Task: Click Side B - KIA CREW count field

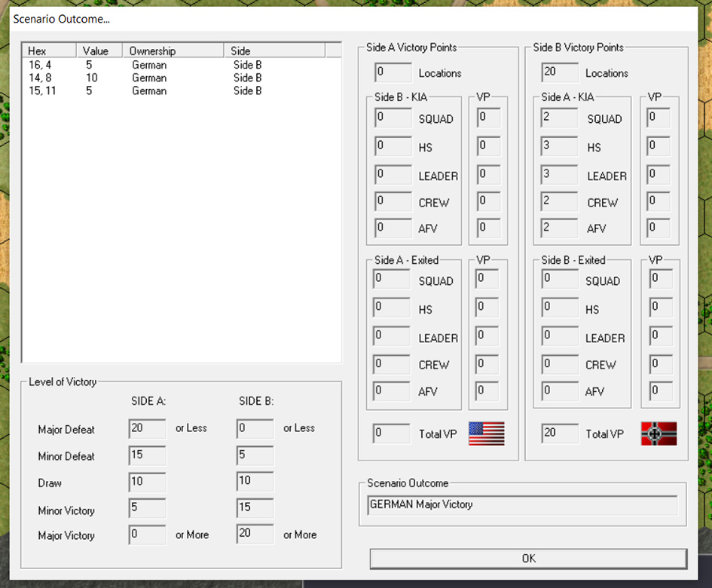Action: pyautogui.click(x=393, y=201)
